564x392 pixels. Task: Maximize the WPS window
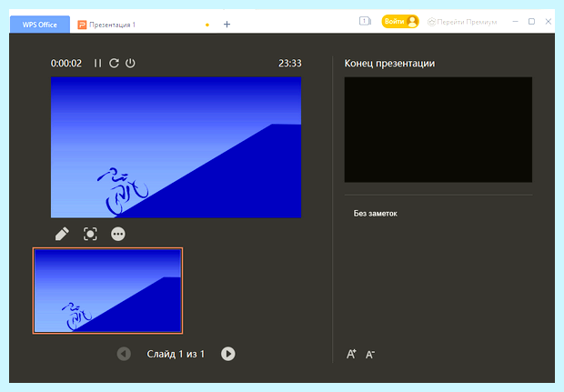click(531, 22)
